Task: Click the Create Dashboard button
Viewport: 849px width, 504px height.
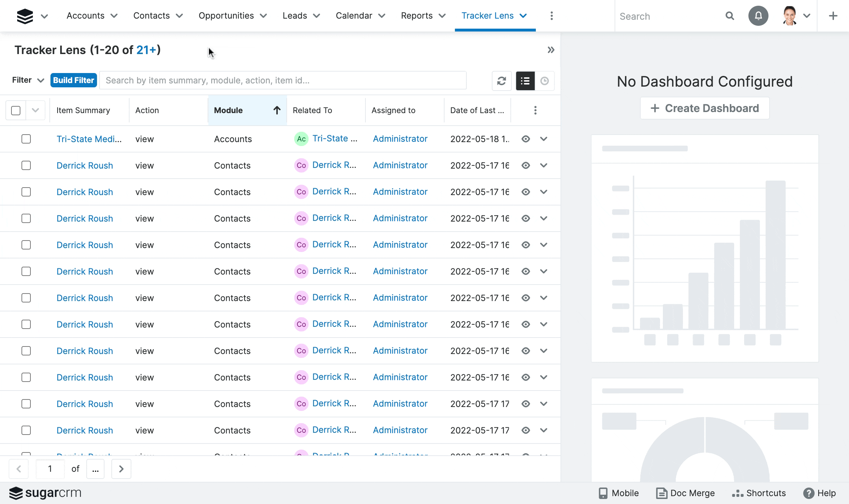Action: pos(704,108)
